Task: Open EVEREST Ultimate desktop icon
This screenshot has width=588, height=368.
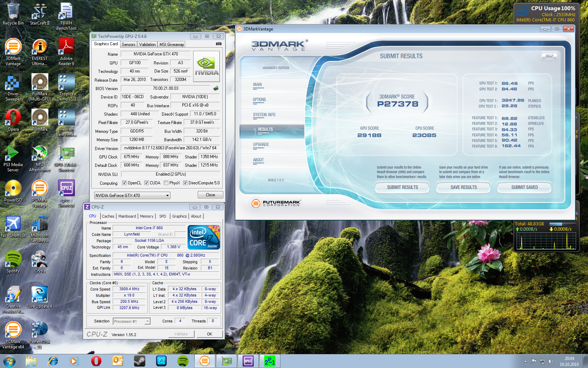Action: tap(40, 52)
